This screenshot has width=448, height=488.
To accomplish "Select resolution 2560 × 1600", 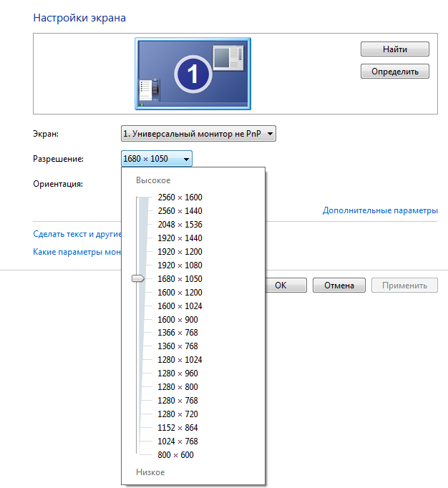I will [x=180, y=197].
